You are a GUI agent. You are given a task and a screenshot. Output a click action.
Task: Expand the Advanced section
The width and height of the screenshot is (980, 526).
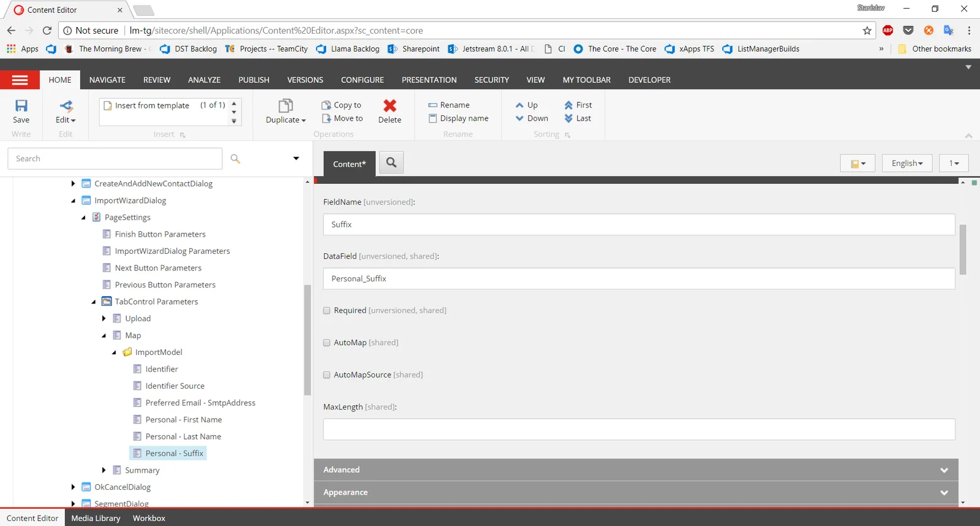coord(636,470)
